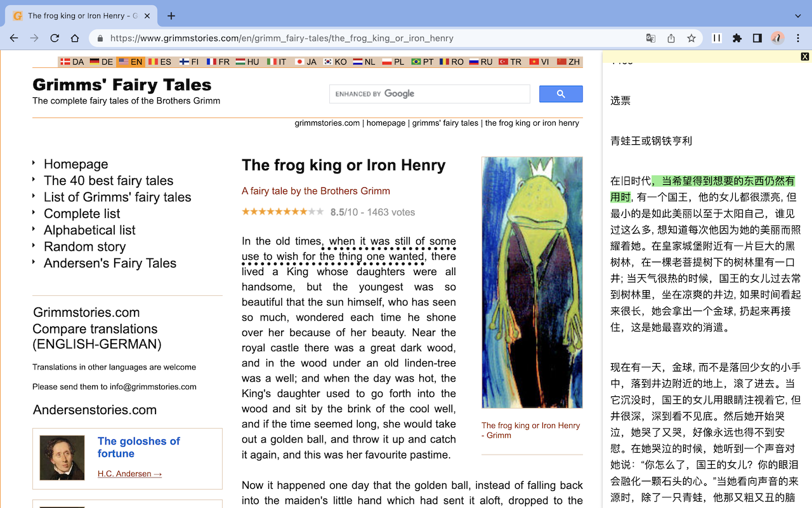The width and height of the screenshot is (812, 508).
Task: Switch language to RU Russian
Action: 481,62
